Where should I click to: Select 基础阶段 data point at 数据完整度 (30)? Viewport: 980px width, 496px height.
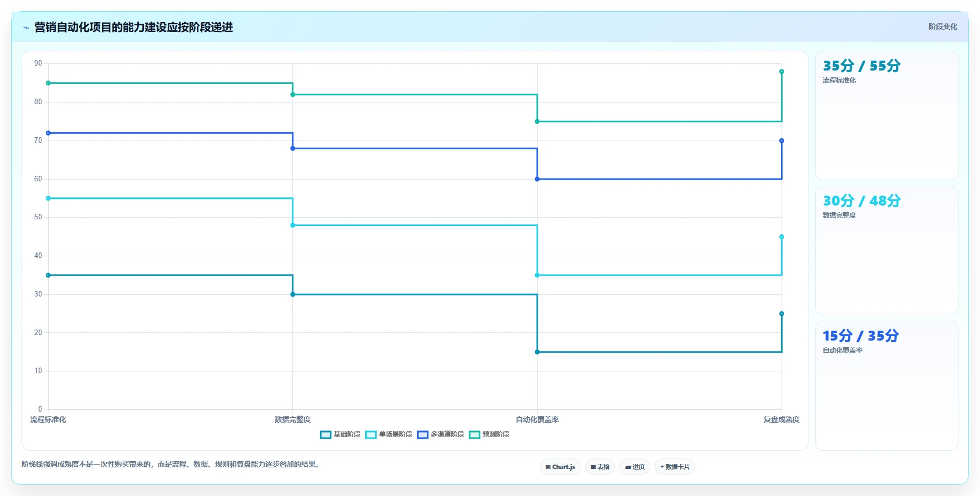click(x=293, y=294)
